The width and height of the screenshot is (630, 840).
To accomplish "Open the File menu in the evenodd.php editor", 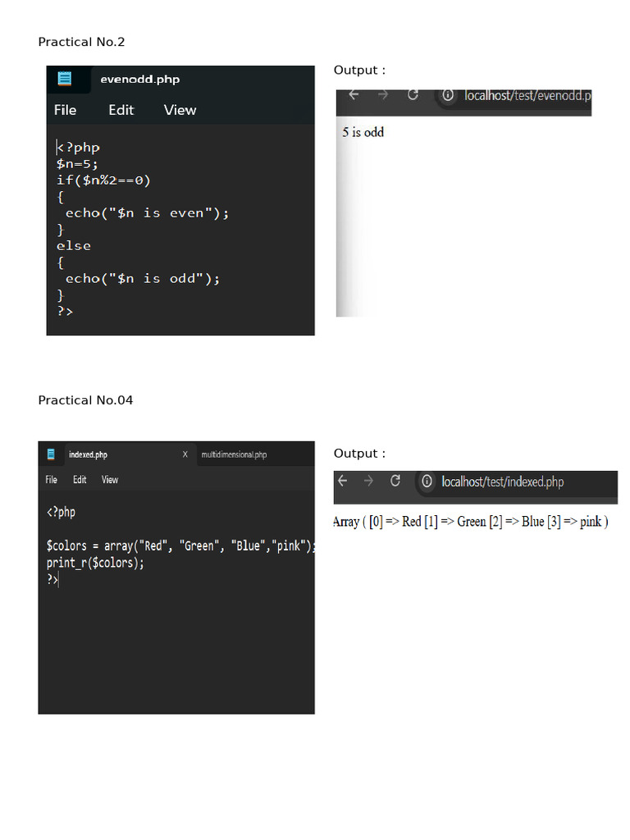I will pyautogui.click(x=65, y=110).
